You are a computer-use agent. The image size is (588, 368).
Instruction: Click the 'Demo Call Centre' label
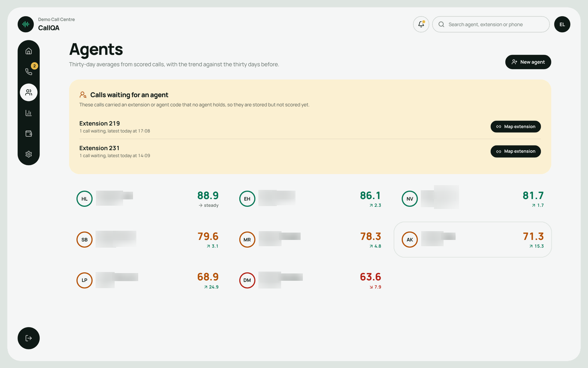click(57, 20)
